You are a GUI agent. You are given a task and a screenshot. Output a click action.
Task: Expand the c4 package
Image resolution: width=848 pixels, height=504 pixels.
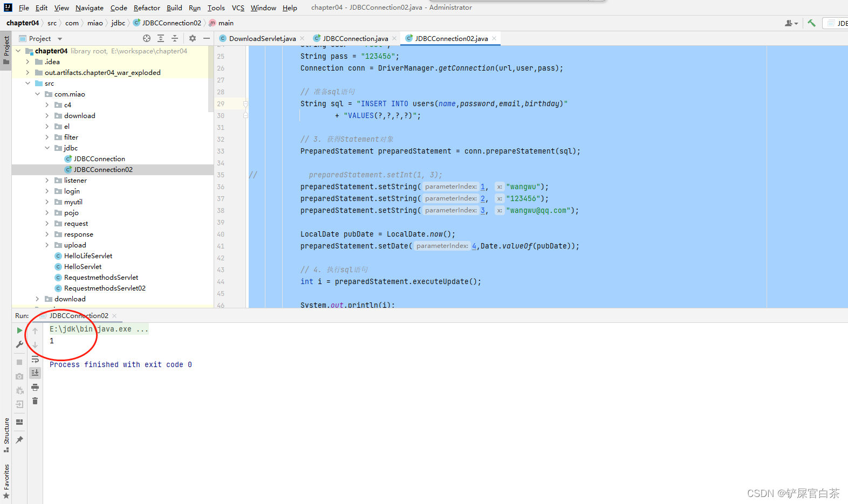point(47,105)
